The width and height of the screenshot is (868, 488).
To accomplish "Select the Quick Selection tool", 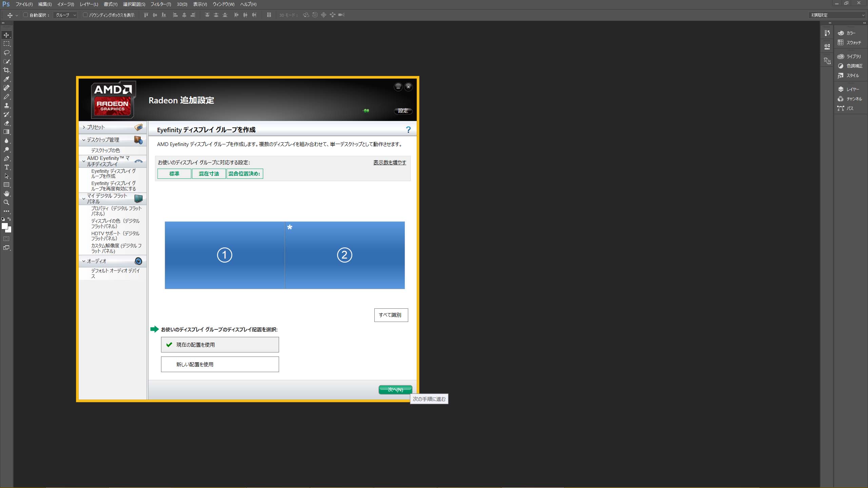I will tap(6, 61).
